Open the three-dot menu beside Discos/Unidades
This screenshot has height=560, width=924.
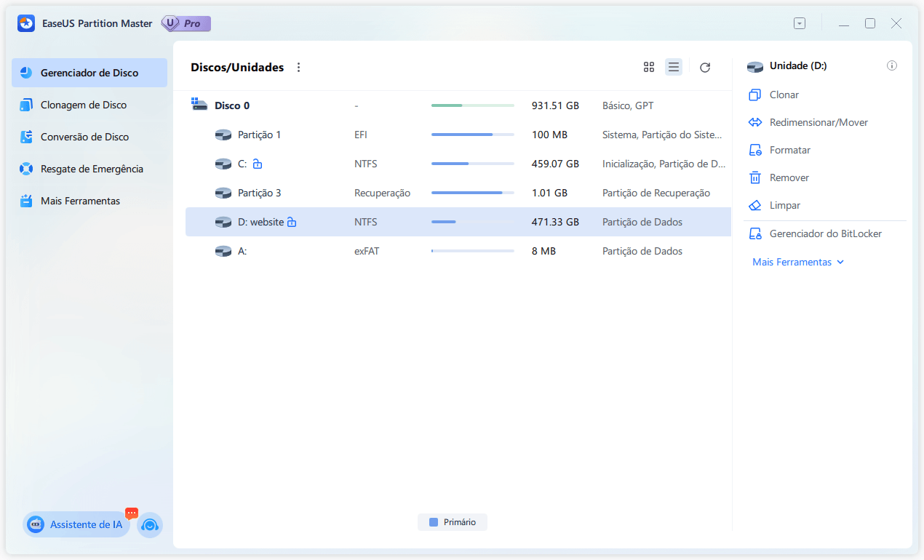pyautogui.click(x=298, y=67)
